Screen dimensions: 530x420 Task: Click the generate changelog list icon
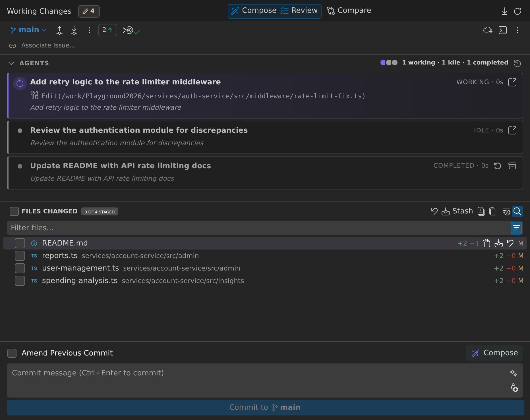(506, 212)
